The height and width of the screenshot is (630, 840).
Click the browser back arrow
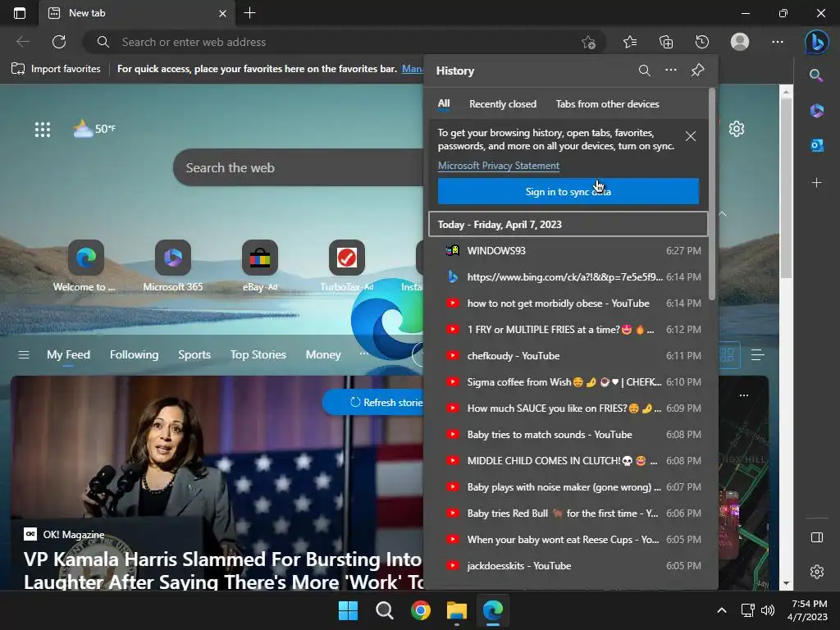[x=22, y=42]
